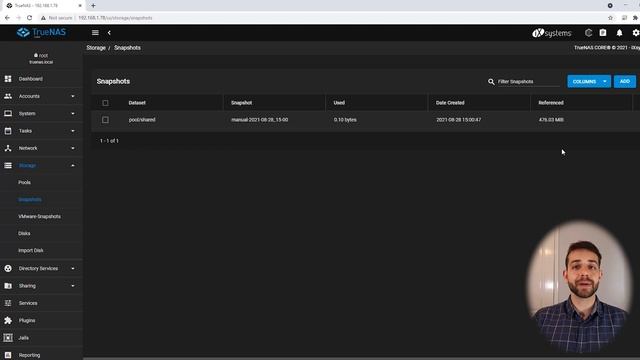This screenshot has width=640, height=360.
Task: Click the Network icon in sidebar
Action: click(8, 148)
